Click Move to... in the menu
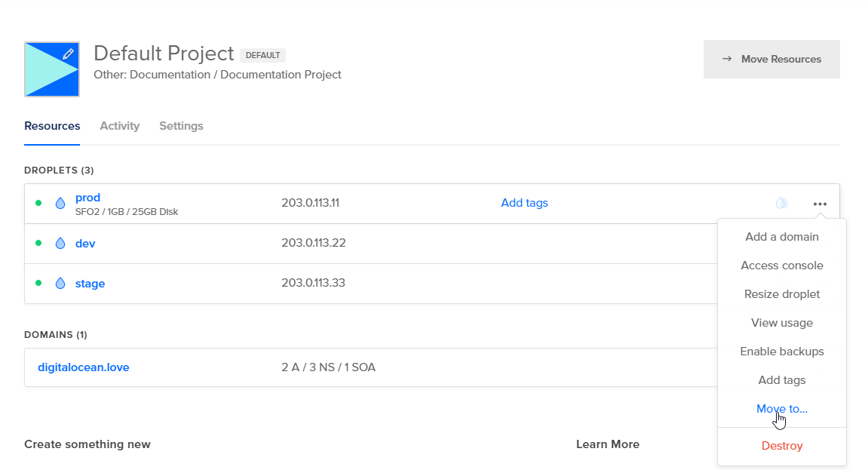 point(781,409)
